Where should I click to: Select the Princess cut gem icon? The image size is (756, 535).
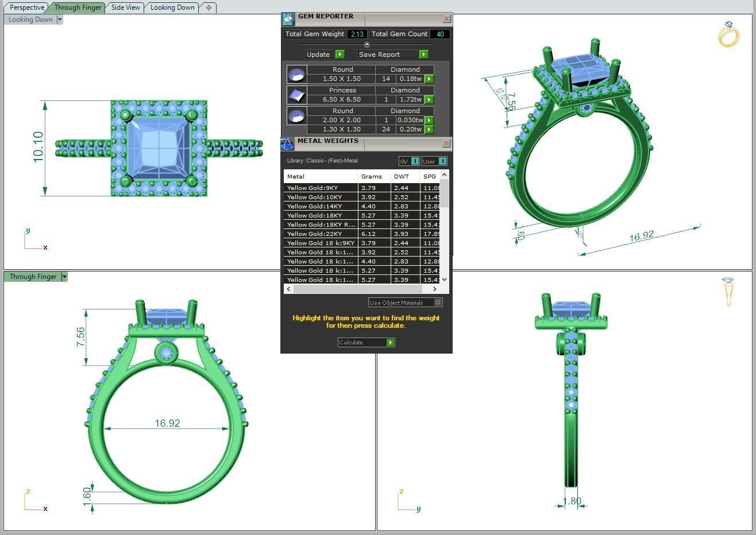tap(296, 95)
